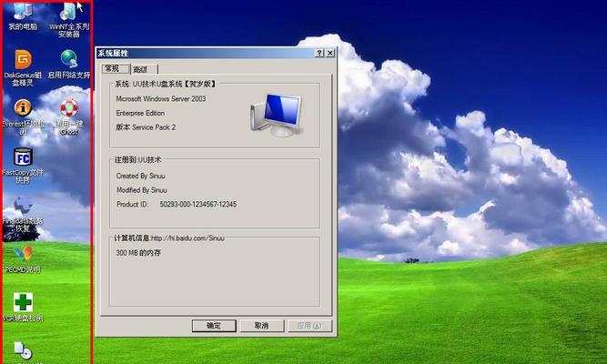Select Everest环境检测 info icon
Image resolution: width=607 pixels, height=364 pixels.
coord(23,116)
